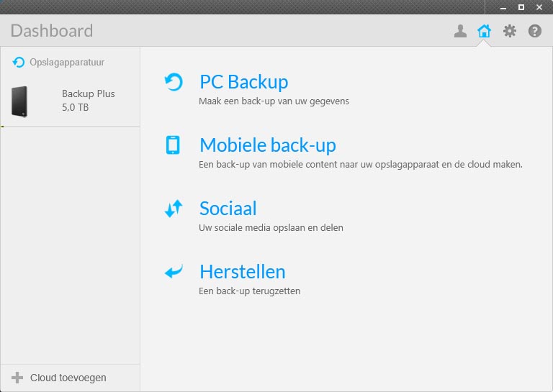Click the Backup Plus drive thumbnail image

20,101
